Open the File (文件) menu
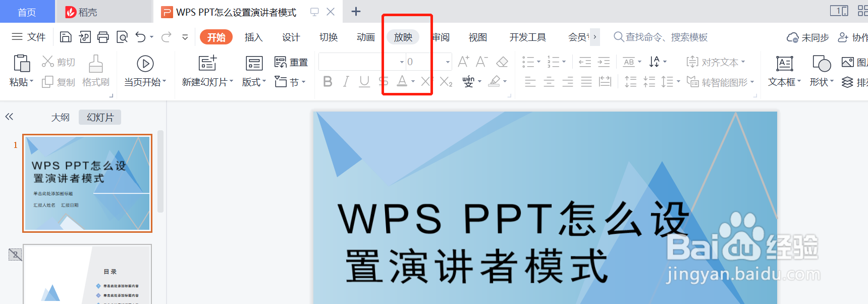 click(28, 37)
